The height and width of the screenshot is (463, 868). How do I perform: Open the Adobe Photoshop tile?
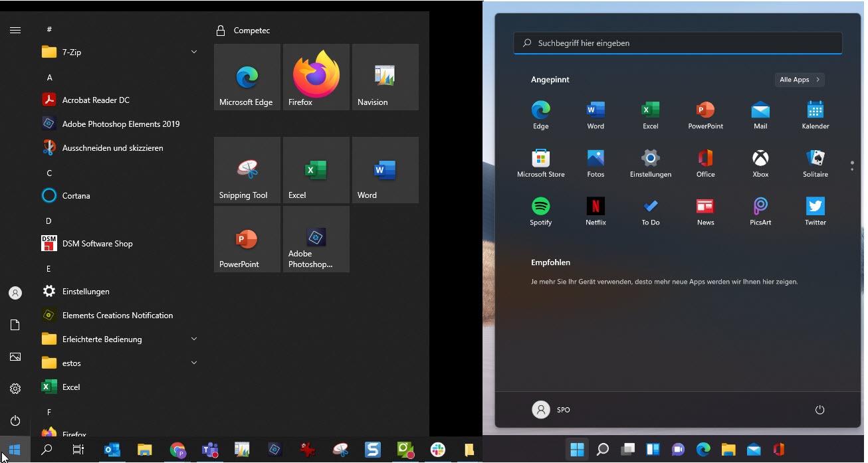point(316,239)
